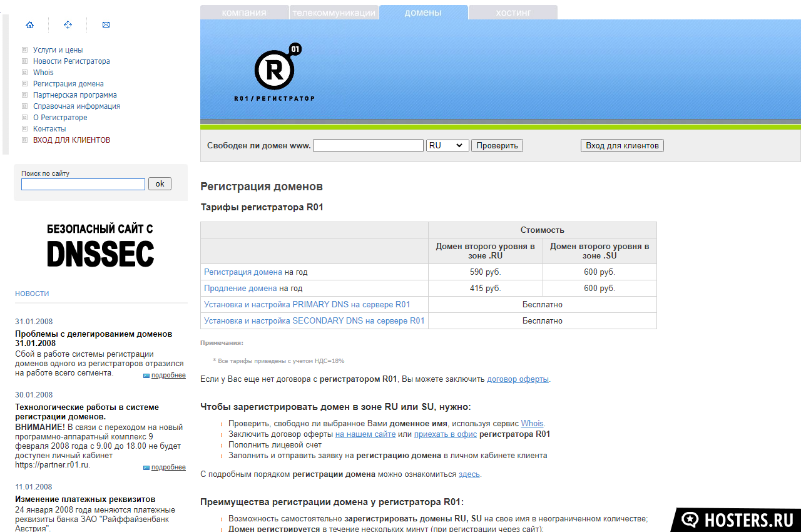Select the телекоммуникации tab

(x=334, y=13)
